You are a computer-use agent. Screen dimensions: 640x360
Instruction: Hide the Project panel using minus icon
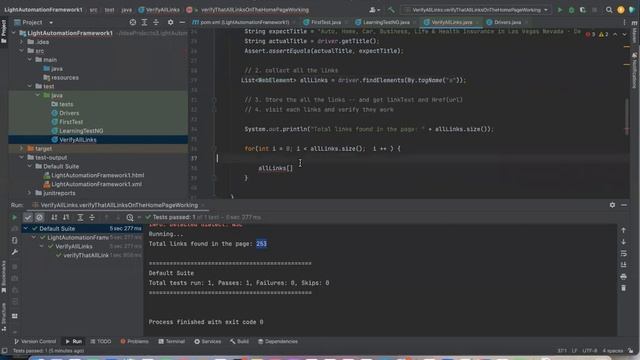coord(182,22)
